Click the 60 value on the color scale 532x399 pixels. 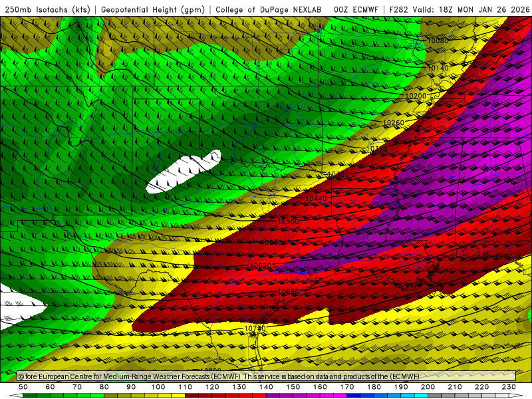pos(51,387)
